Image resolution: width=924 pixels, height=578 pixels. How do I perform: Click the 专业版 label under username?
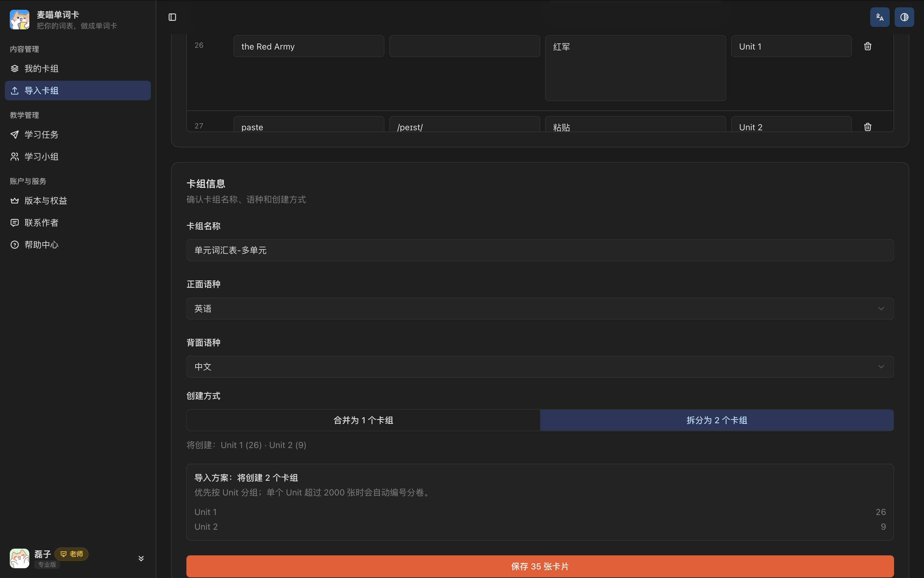[47, 564]
